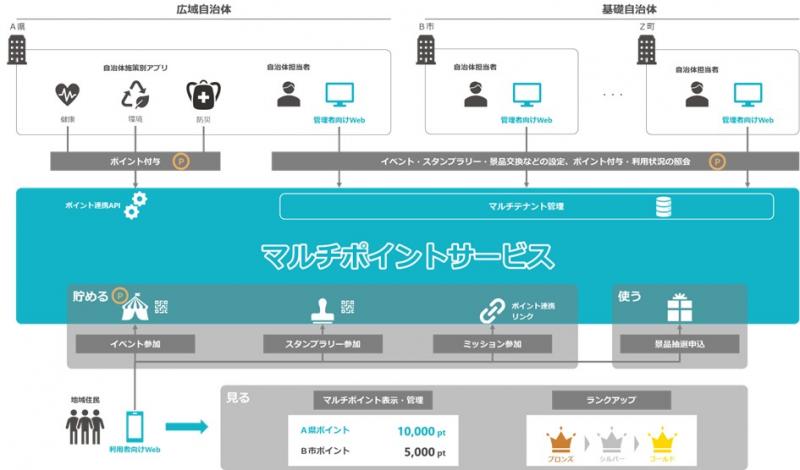Tap the smartphone 利用者向けWeb icon

[x=135, y=427]
